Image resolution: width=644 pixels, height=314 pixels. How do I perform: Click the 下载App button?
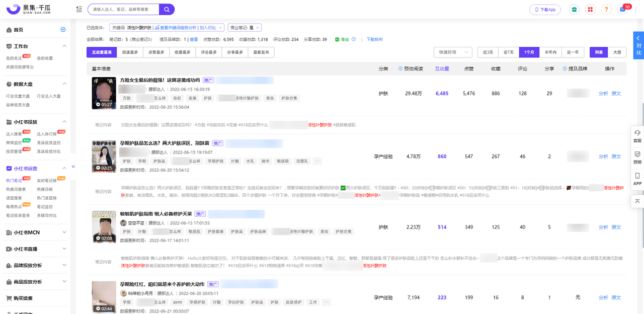pyautogui.click(x=545, y=10)
